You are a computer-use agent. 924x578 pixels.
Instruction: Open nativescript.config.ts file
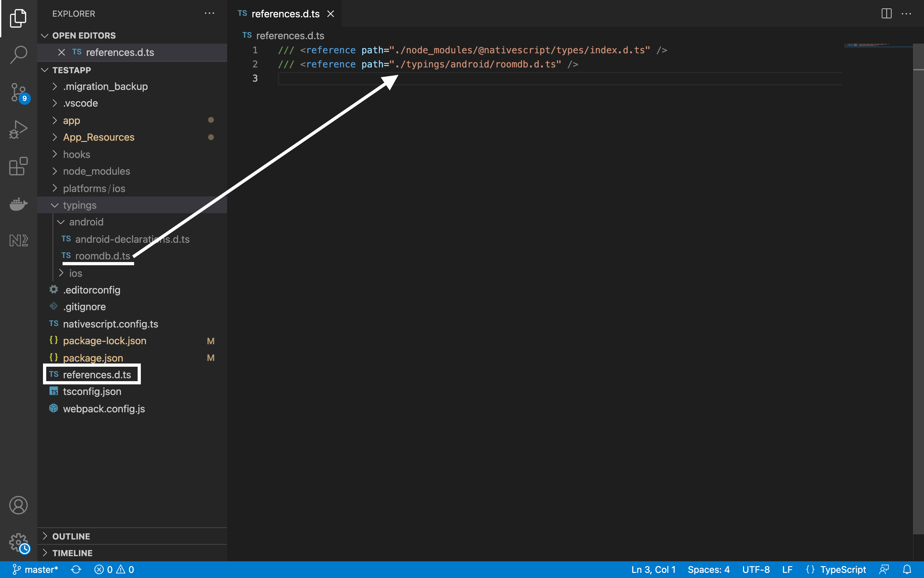[132, 324]
